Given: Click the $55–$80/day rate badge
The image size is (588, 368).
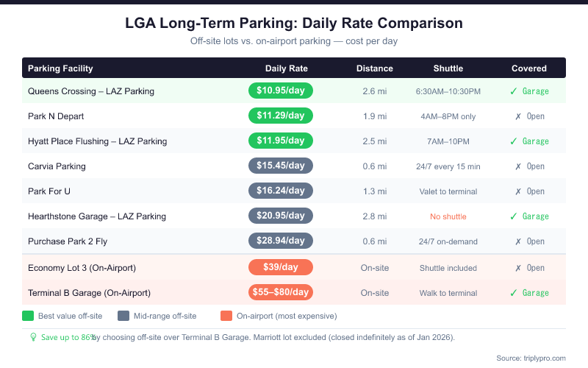Looking at the screenshot, I should (x=281, y=293).
